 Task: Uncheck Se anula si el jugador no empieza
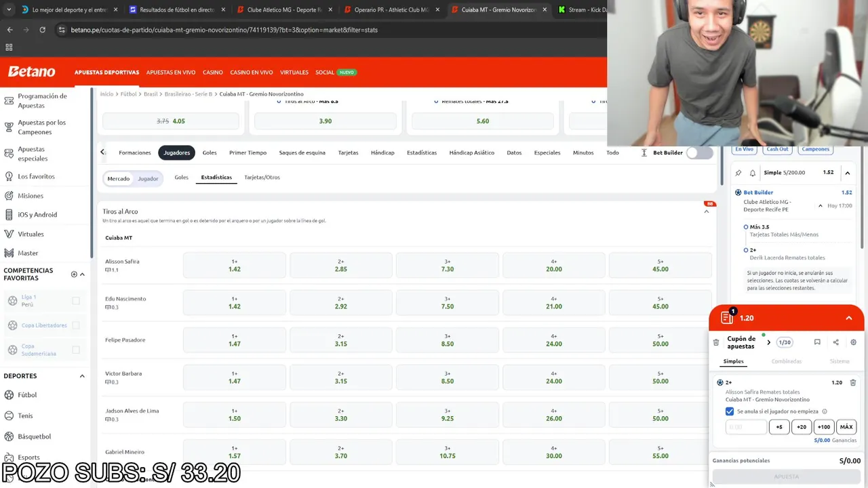pyautogui.click(x=730, y=411)
